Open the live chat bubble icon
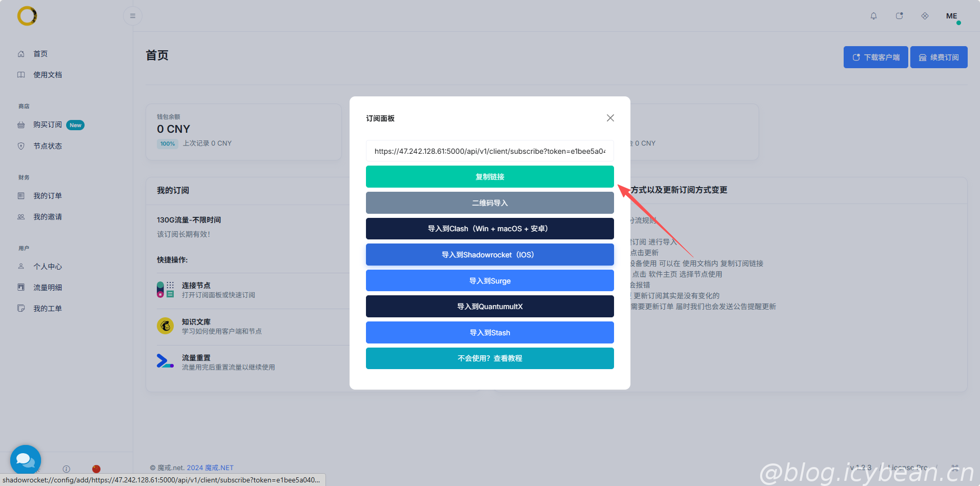 pos(25,460)
